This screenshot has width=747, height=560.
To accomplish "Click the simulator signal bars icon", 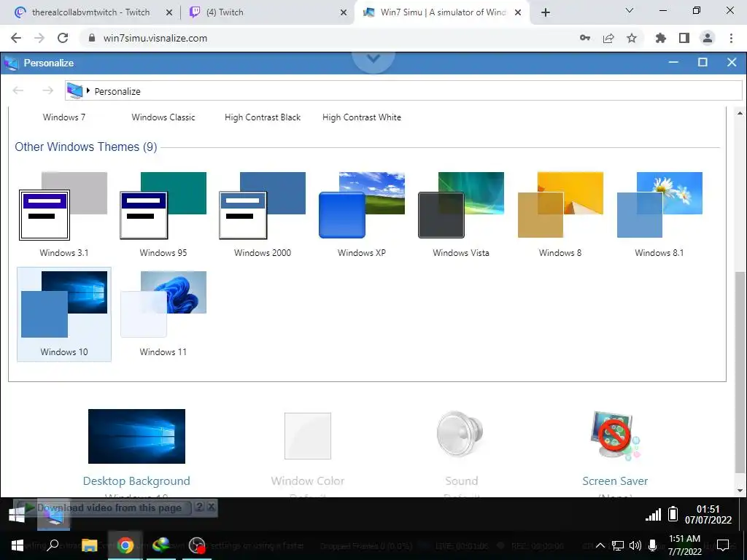I will tap(653, 514).
